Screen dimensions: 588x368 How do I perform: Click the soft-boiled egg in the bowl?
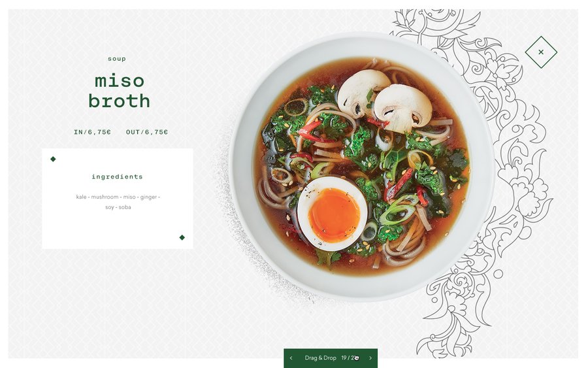332,214
